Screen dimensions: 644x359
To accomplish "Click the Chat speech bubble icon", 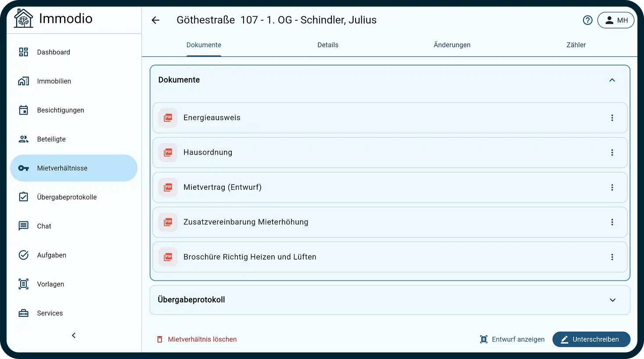I will [x=23, y=226].
